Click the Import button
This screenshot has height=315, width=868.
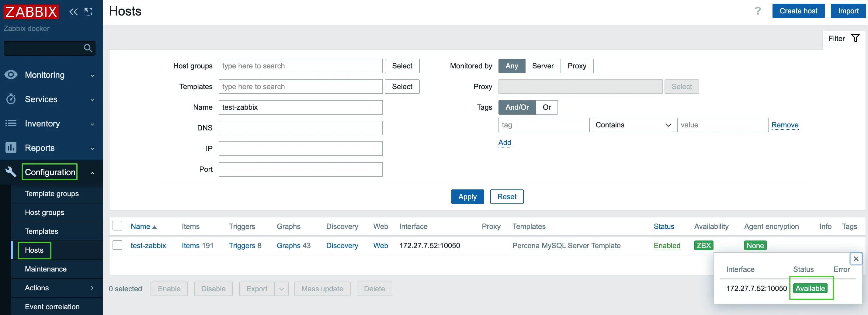tap(848, 11)
